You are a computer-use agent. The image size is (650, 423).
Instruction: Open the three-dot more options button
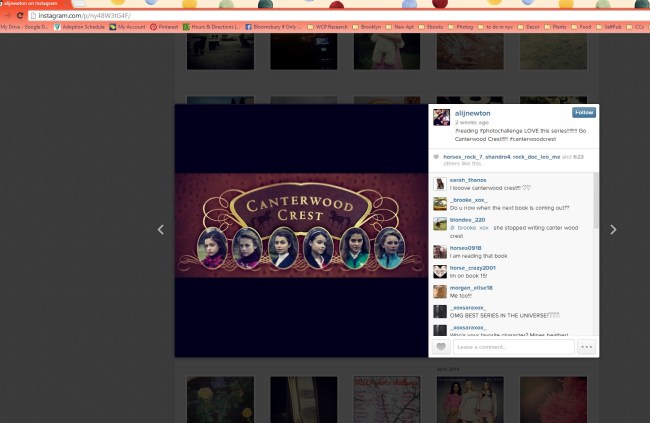tap(586, 347)
